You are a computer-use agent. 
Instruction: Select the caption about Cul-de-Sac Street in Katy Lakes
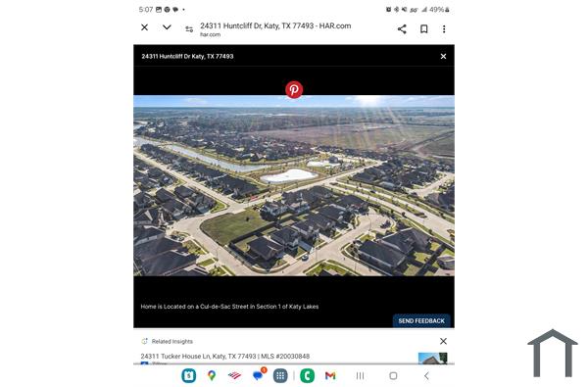(x=229, y=307)
